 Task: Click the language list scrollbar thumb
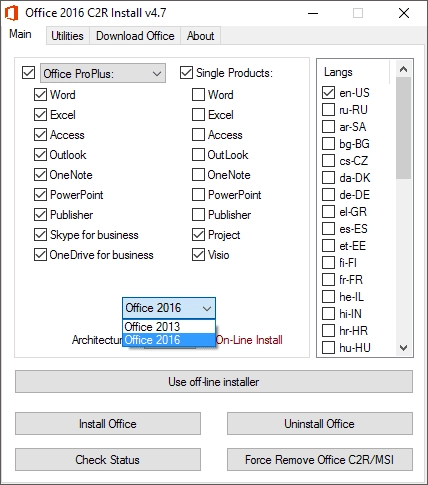tap(403, 128)
